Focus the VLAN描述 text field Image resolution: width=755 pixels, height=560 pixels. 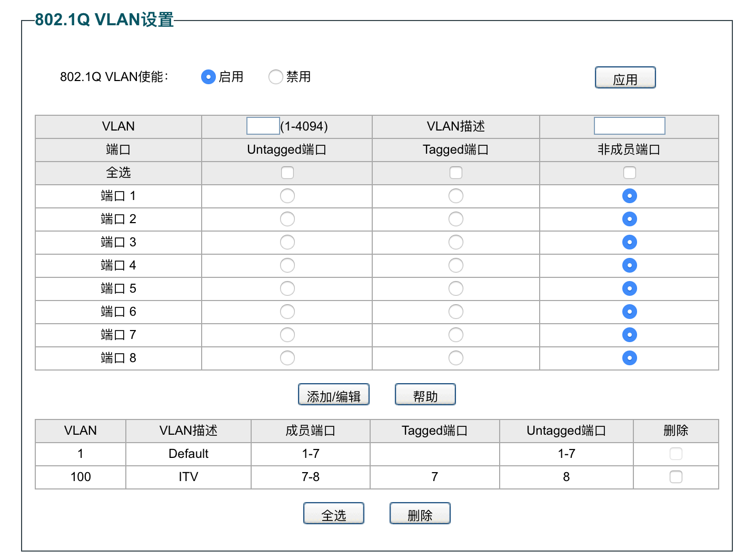click(629, 126)
